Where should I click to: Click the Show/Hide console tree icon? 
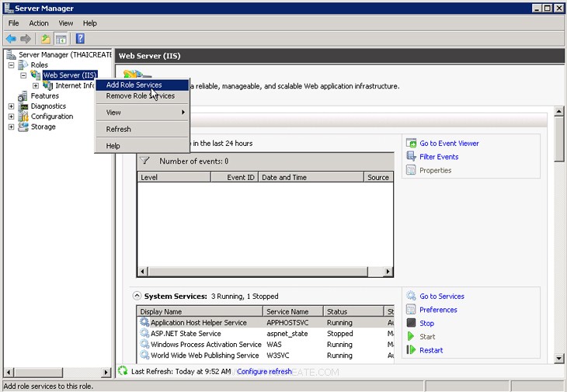61,39
